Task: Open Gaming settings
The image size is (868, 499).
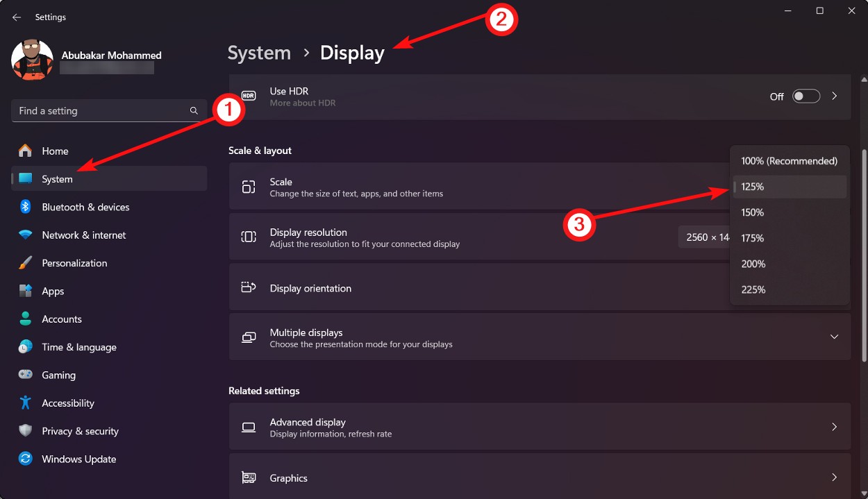Action: click(x=58, y=375)
